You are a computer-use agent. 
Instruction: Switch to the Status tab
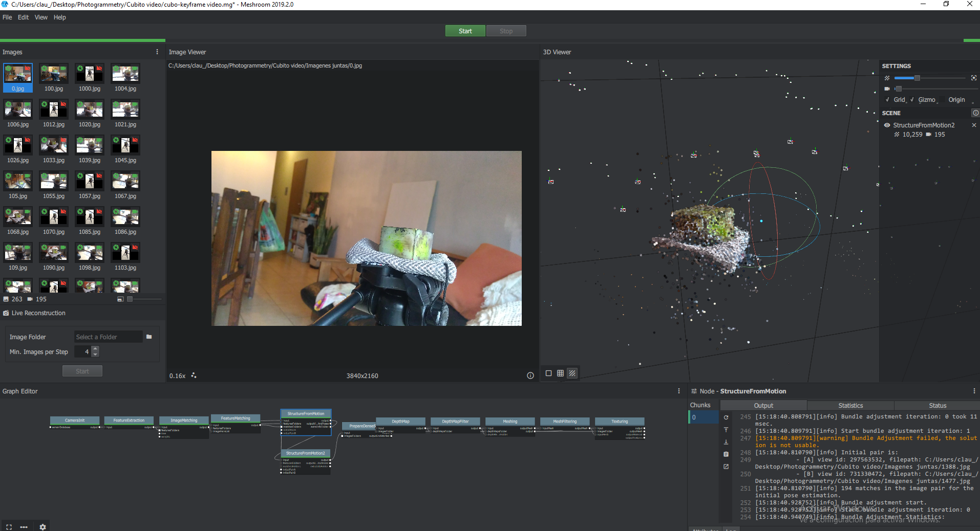pos(938,405)
